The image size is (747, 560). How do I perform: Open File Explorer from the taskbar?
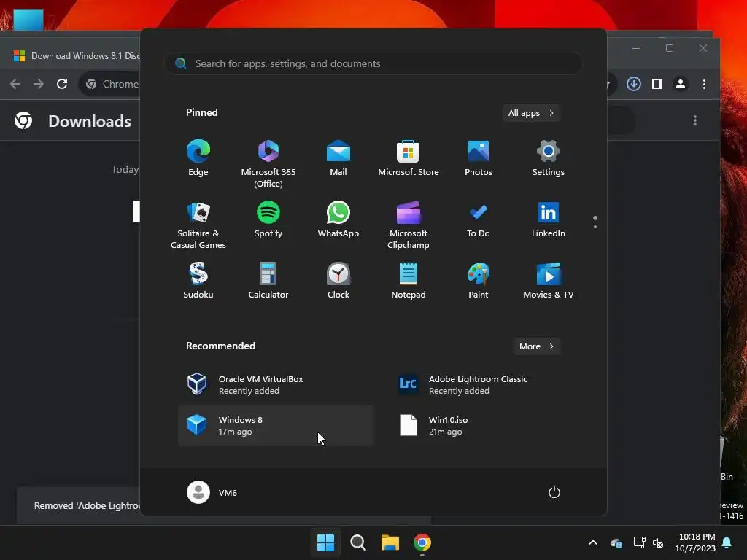pos(390,542)
